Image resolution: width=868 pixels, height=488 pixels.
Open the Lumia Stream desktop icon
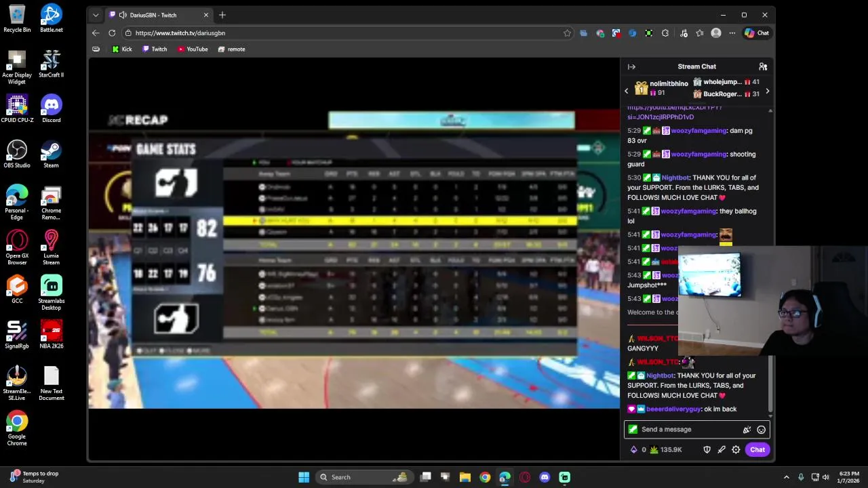click(x=51, y=247)
